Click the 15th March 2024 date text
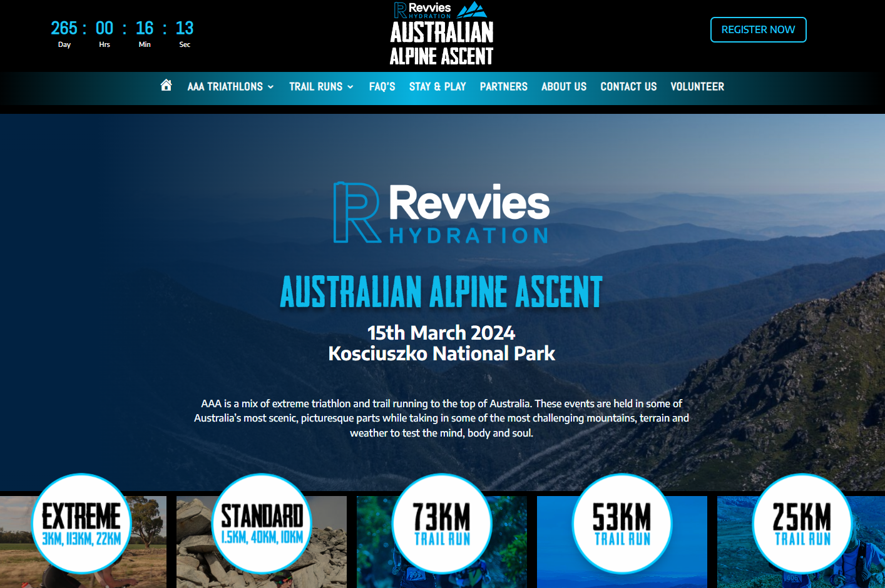Screen dimensions: 885x588 point(441,332)
